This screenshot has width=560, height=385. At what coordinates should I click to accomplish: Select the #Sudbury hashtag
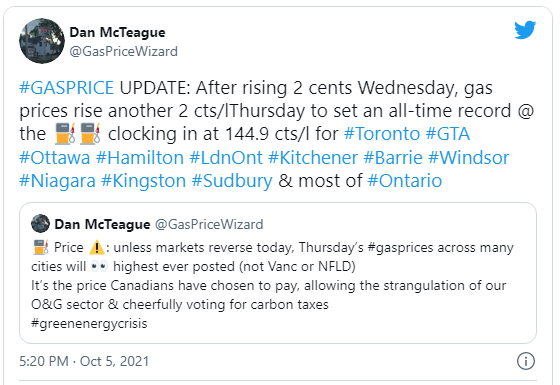pyautogui.click(x=232, y=181)
